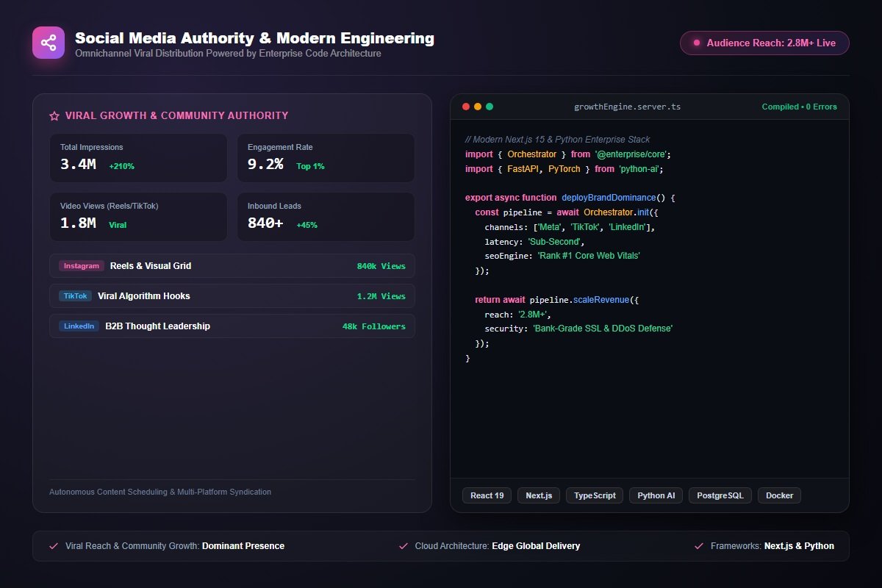
Task: Click the 1.2M Views value
Action: [381, 296]
